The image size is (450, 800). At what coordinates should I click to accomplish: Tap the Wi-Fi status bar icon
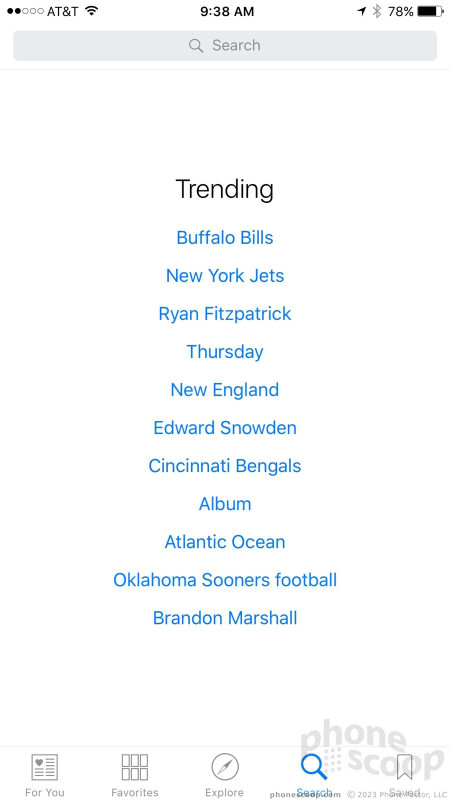click(92, 11)
